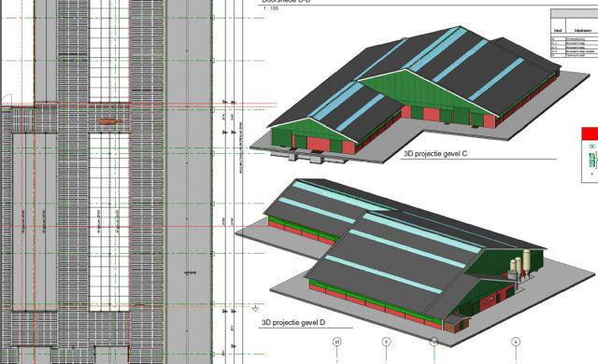Screen dimensions: 598x364
Task: Click the feed silos in gevel D view
Action: tap(520, 265)
